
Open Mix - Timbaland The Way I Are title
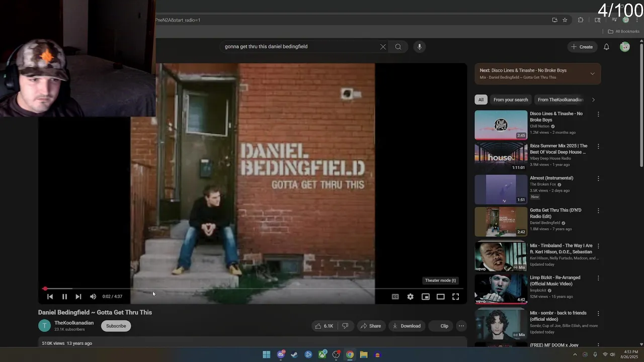click(x=561, y=248)
